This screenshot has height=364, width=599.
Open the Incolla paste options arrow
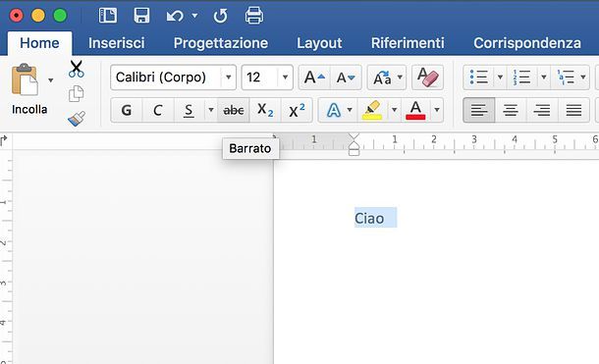tap(50, 80)
